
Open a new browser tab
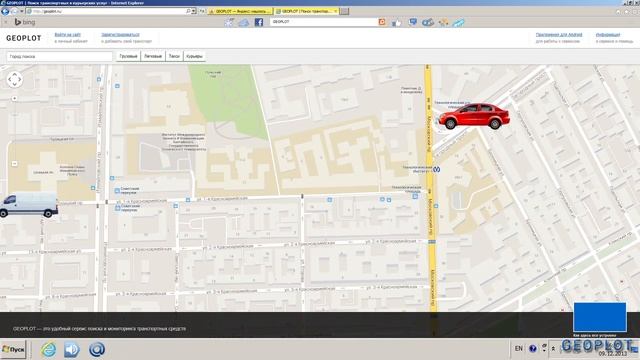(344, 11)
